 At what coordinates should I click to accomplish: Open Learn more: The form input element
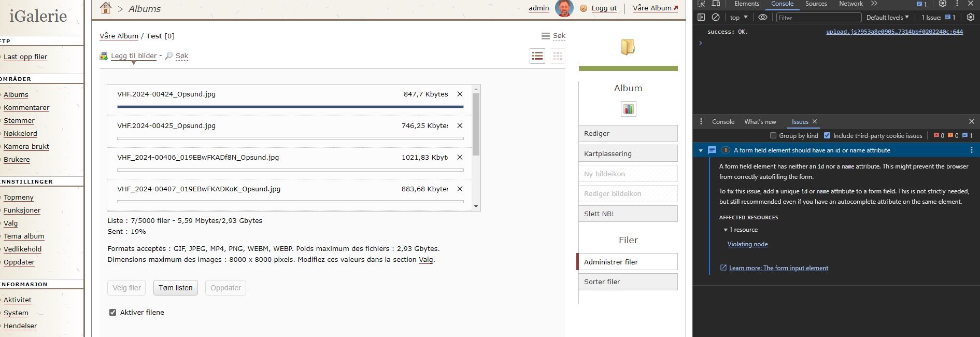(778, 268)
